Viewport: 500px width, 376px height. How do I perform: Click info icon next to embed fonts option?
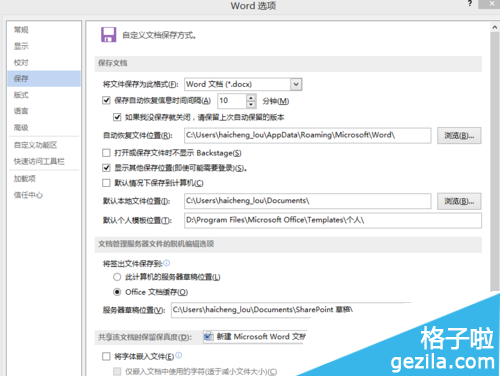click(x=179, y=355)
